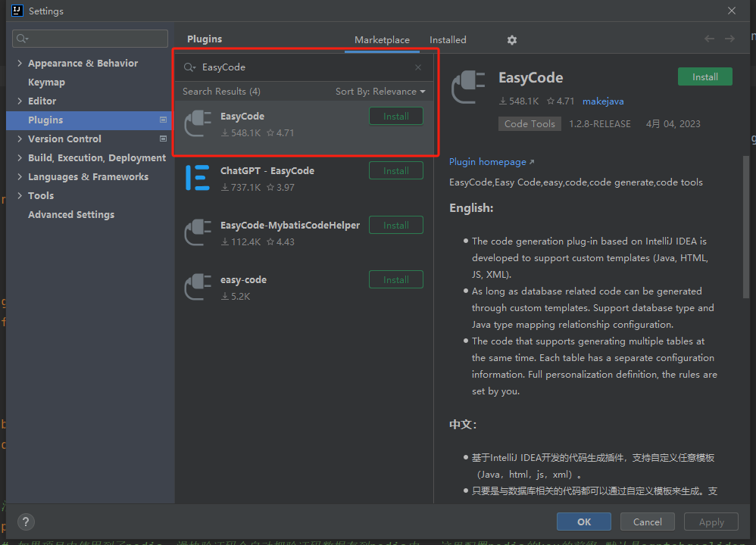The width and height of the screenshot is (756, 545).
Task: Select Keymap in the settings tree
Action: pos(46,82)
